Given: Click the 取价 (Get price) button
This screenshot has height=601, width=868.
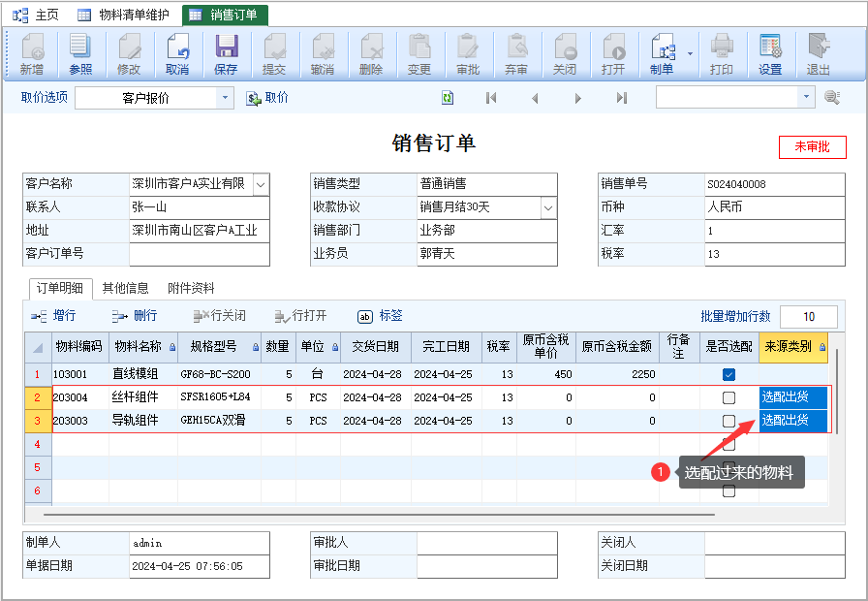Looking at the screenshot, I should pos(267,98).
